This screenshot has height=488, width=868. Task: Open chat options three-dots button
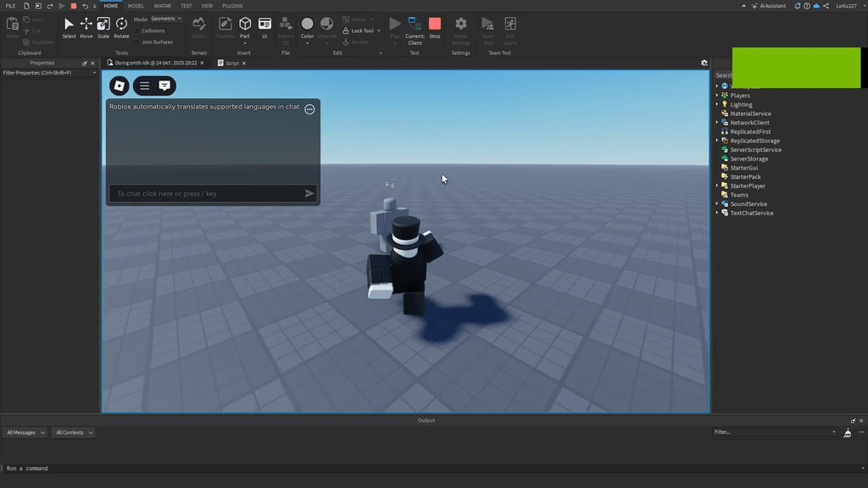click(x=309, y=109)
